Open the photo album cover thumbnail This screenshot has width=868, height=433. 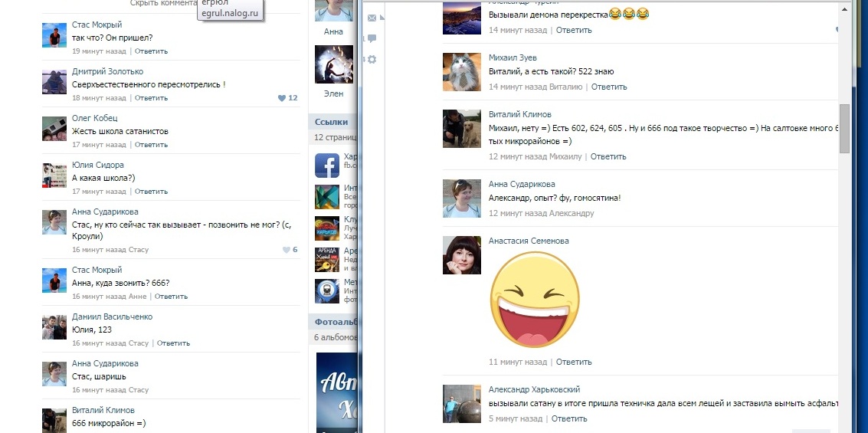tap(336, 392)
